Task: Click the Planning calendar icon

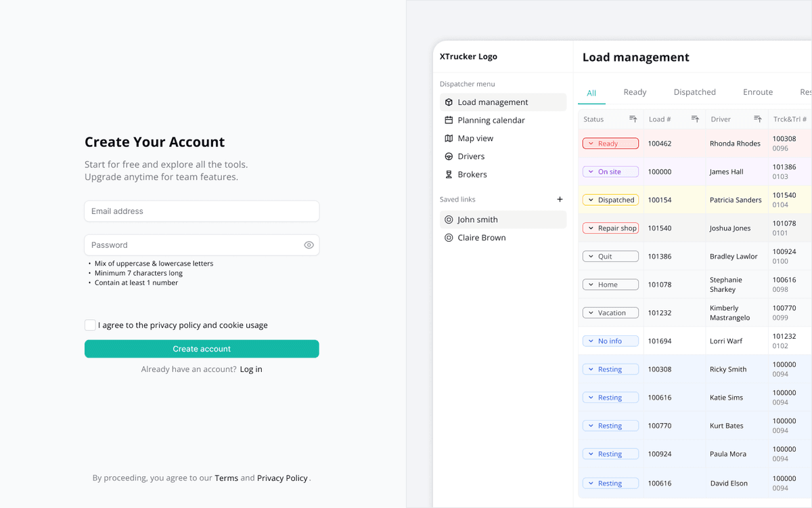Action: tap(449, 121)
